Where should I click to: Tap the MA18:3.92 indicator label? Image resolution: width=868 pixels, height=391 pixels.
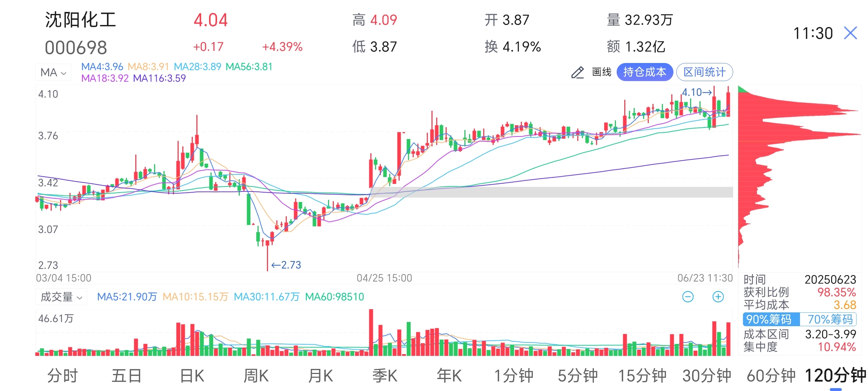(105, 78)
